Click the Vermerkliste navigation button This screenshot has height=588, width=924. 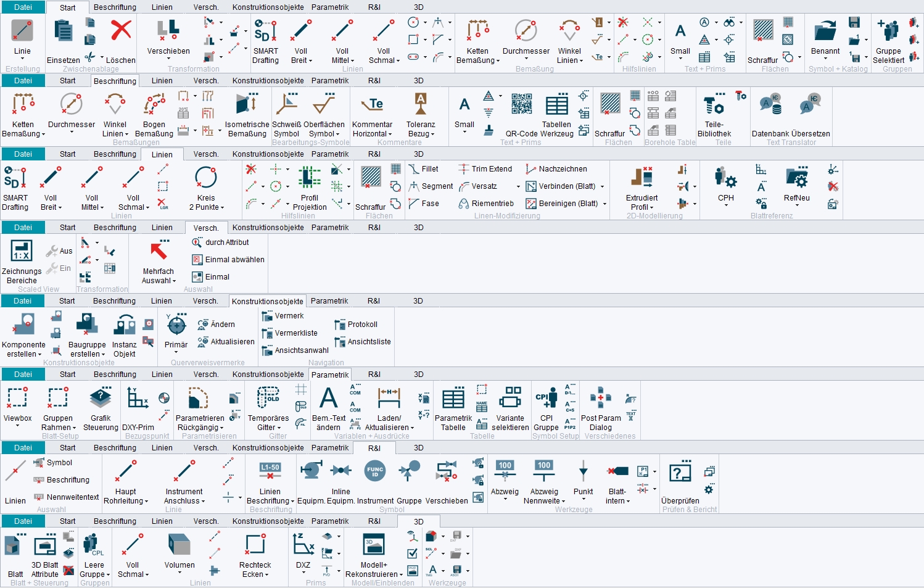click(x=290, y=333)
